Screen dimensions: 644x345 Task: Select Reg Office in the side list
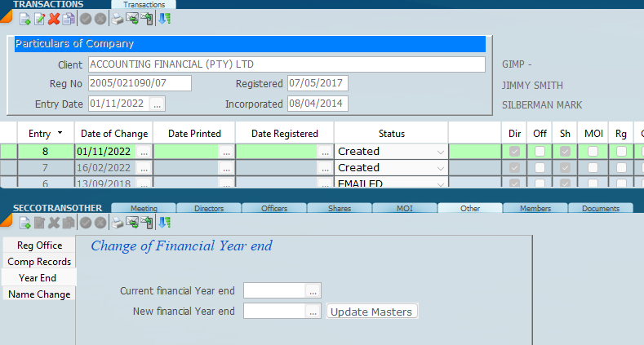40,245
